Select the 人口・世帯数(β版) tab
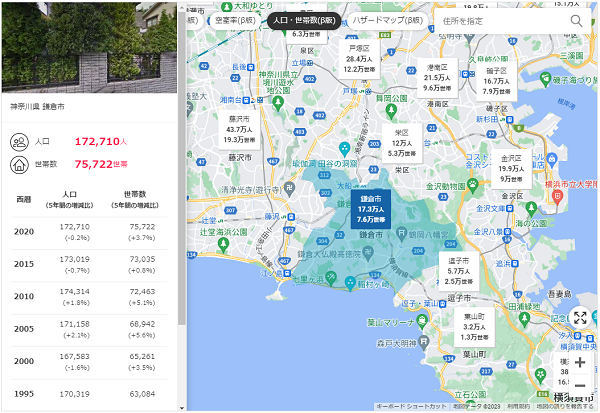The height and width of the screenshot is (413, 600). click(304, 20)
